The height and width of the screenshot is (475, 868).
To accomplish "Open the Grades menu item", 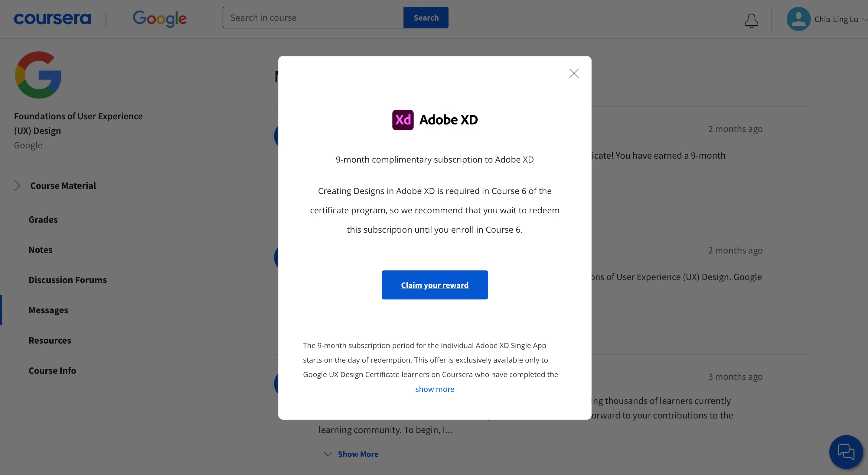I will [x=43, y=219].
